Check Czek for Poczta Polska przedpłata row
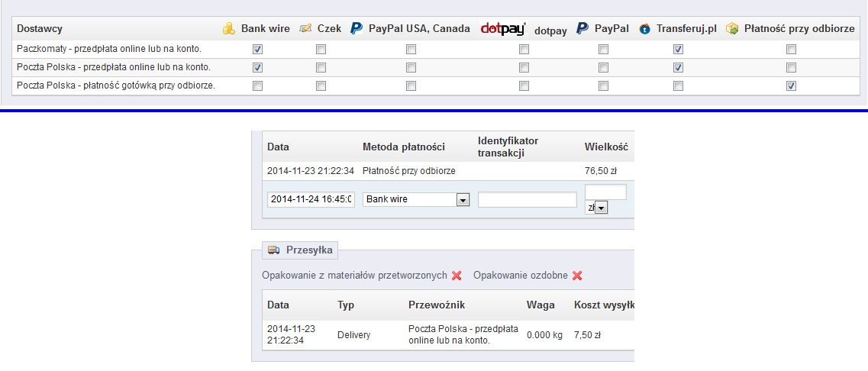 pyautogui.click(x=321, y=68)
